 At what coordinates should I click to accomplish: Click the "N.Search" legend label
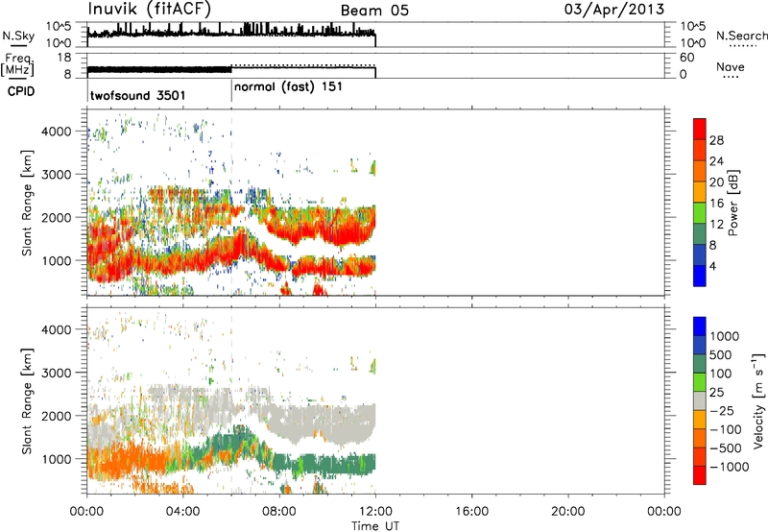tap(742, 36)
